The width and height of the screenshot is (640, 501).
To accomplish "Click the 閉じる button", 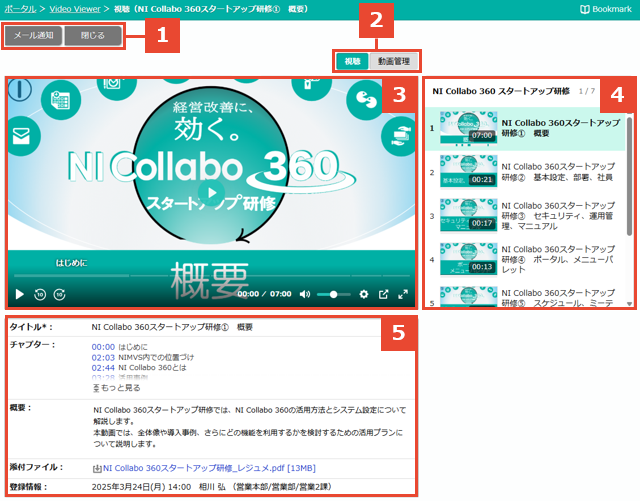I will point(93,36).
